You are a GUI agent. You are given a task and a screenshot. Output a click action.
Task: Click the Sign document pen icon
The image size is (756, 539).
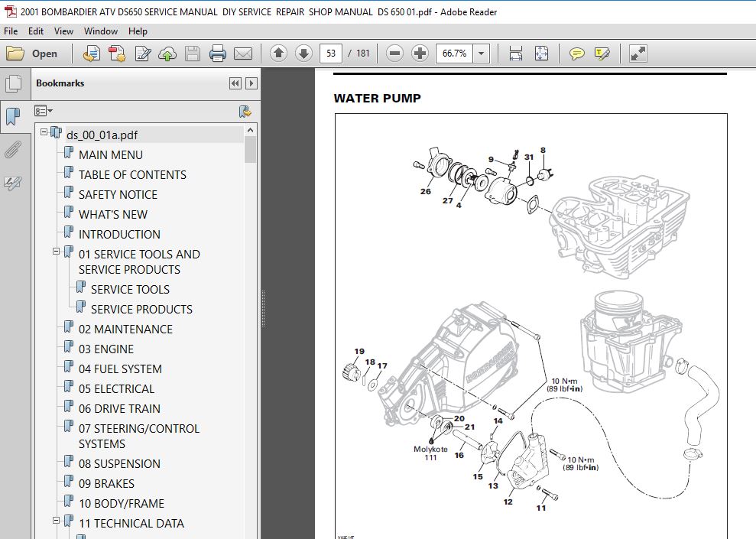pyautogui.click(x=143, y=54)
